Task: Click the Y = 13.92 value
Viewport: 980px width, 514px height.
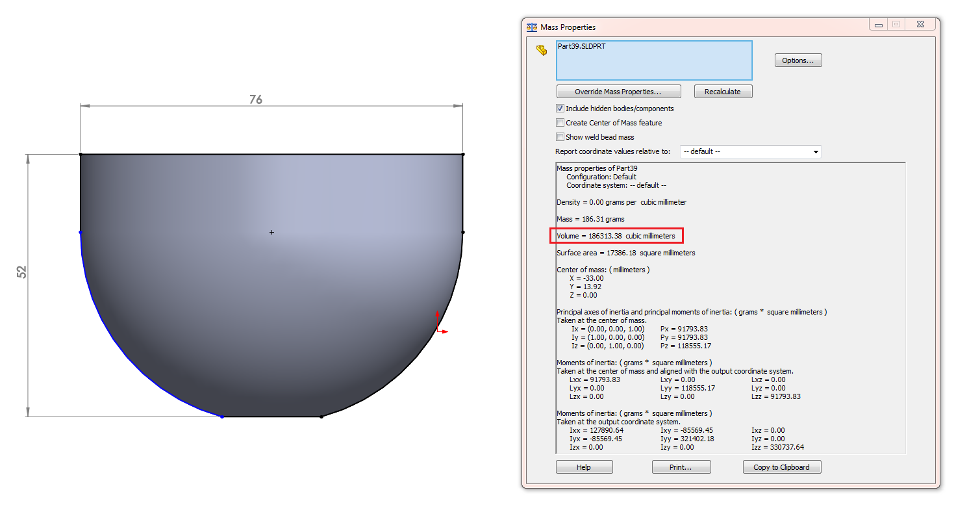Action: 584,287
